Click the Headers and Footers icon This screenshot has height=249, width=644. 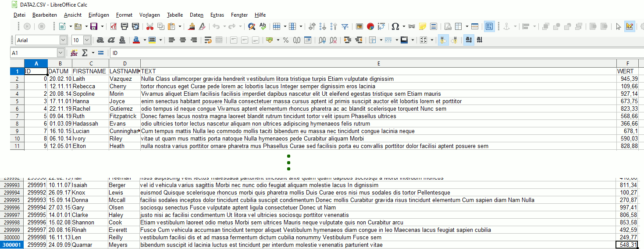point(434,26)
